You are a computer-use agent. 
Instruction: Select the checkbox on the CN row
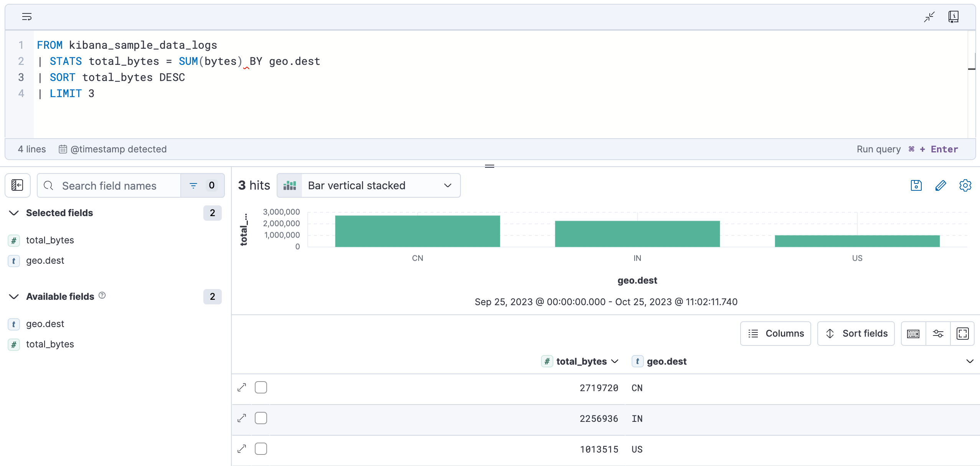pos(261,387)
